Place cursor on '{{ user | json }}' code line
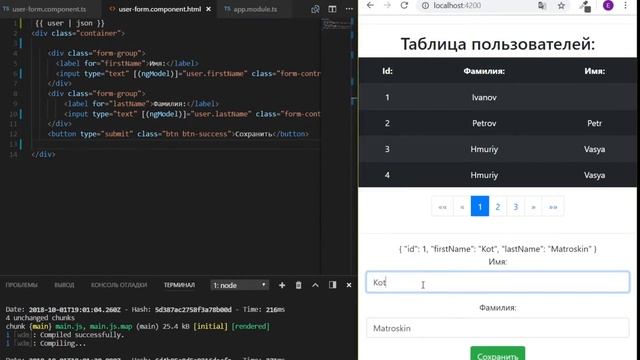The height and width of the screenshot is (360, 640). (x=69, y=23)
